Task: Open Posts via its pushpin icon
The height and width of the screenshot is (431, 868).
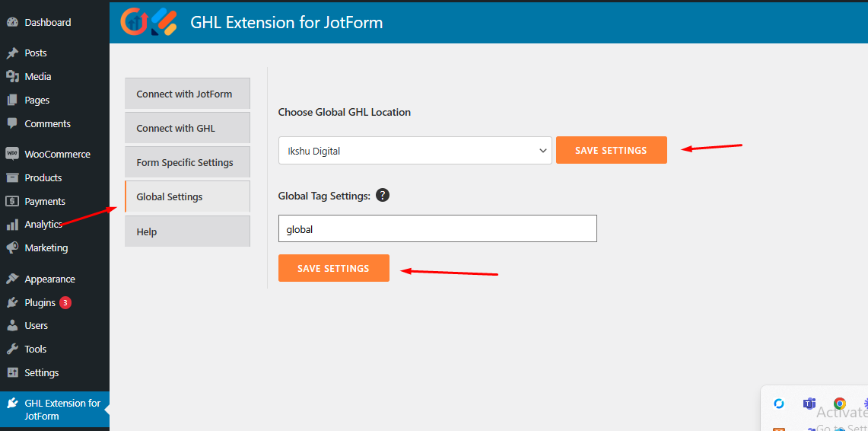Action: (x=12, y=53)
